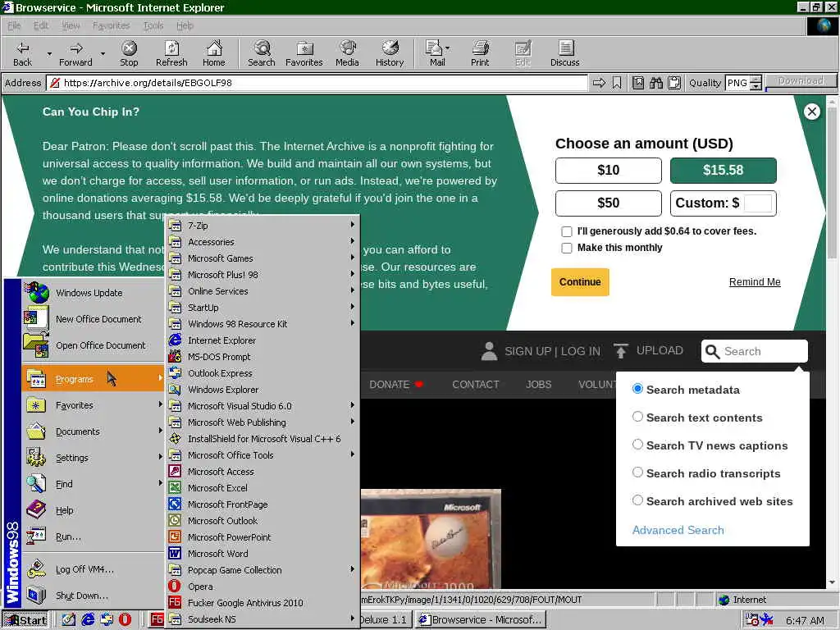
Task: Click the Start button on taskbar
Action: [25, 620]
